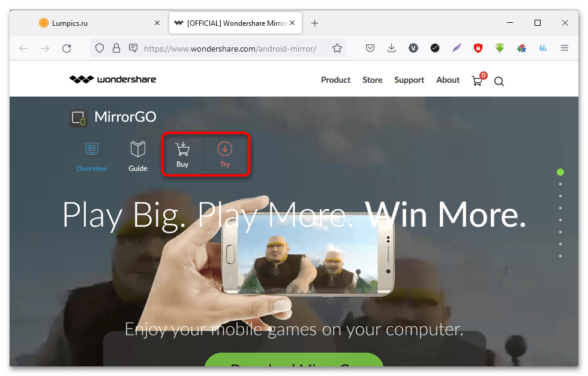Bookmark this page with star icon

[x=337, y=48]
